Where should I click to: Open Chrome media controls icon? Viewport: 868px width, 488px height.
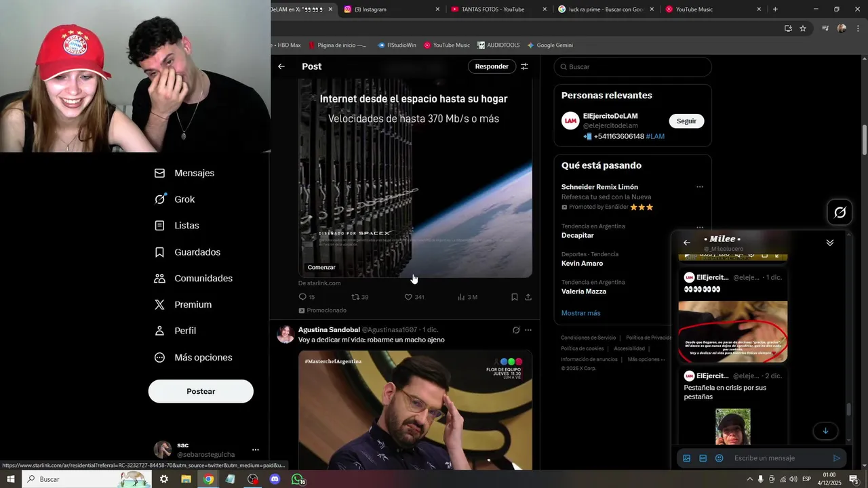[x=825, y=28]
